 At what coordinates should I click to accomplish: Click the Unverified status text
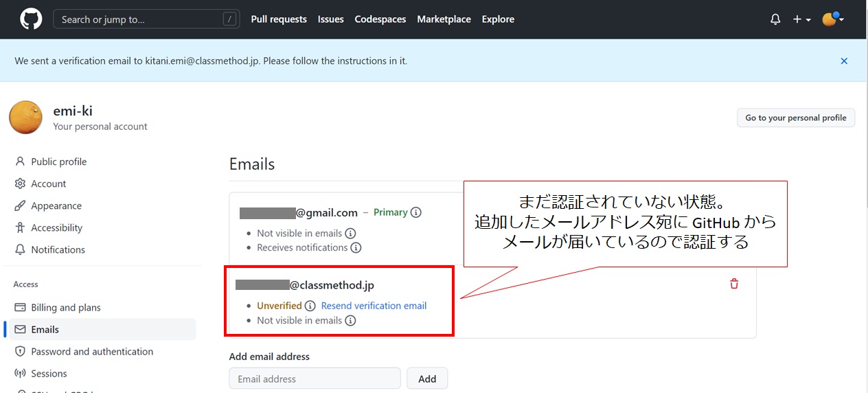(x=279, y=306)
